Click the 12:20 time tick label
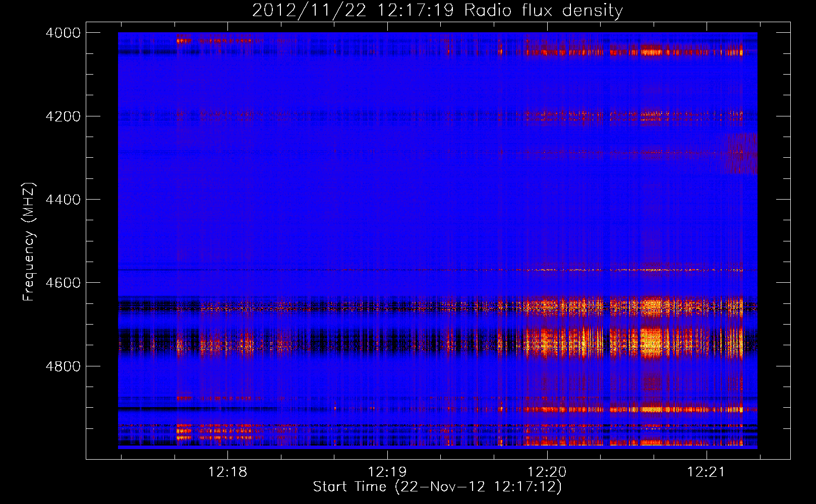Image resolution: width=816 pixels, height=504 pixels. [x=547, y=472]
